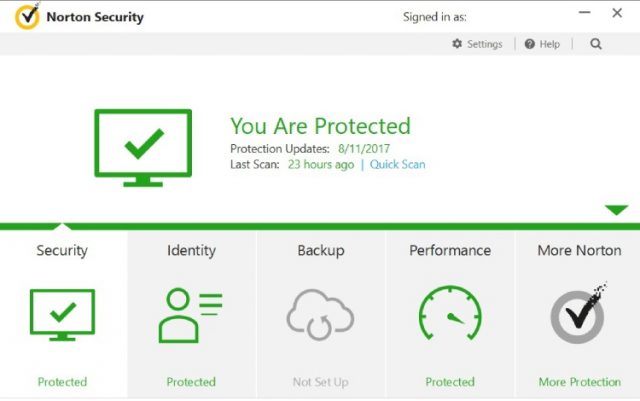The height and width of the screenshot is (401, 640).
Task: Click the large green protected monitor icon
Action: pyautogui.click(x=143, y=148)
